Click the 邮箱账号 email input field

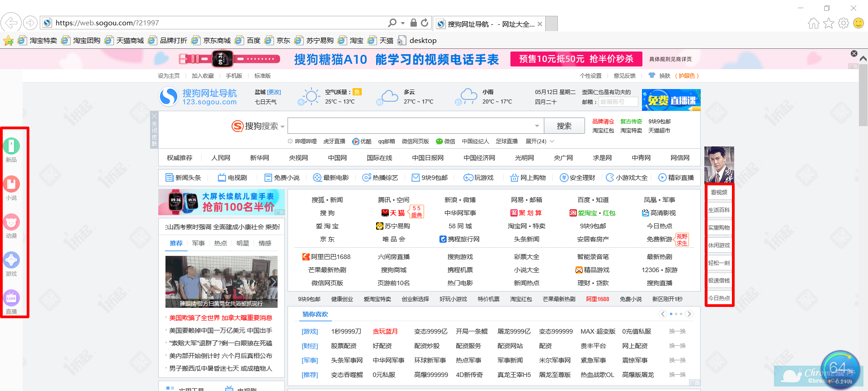[618, 102]
